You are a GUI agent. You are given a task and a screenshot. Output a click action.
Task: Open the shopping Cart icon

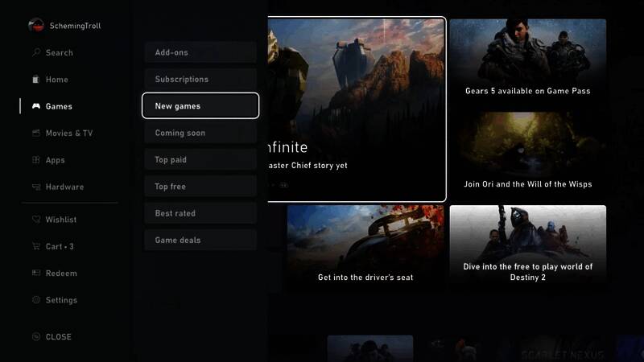(x=36, y=246)
